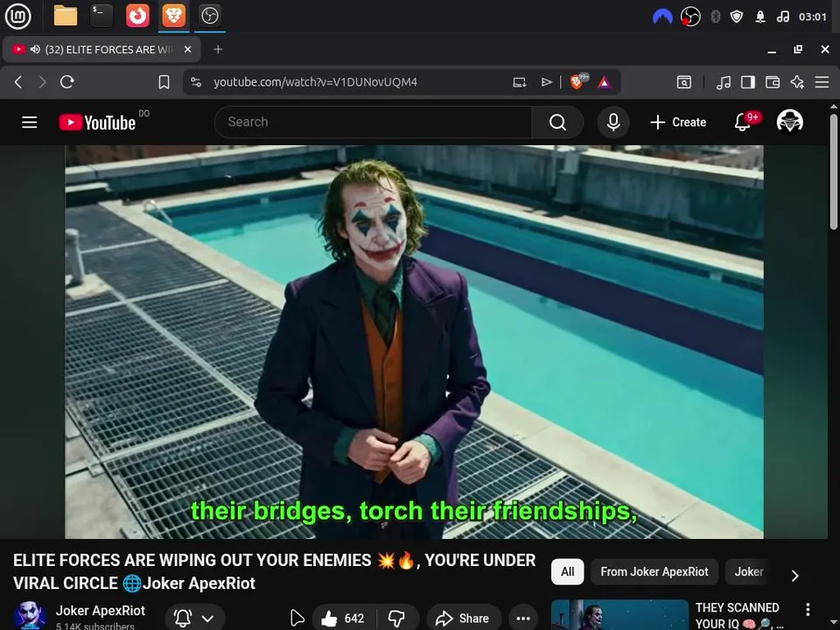Go to YouTube home via logo
The height and width of the screenshot is (630, 840).
[97, 122]
